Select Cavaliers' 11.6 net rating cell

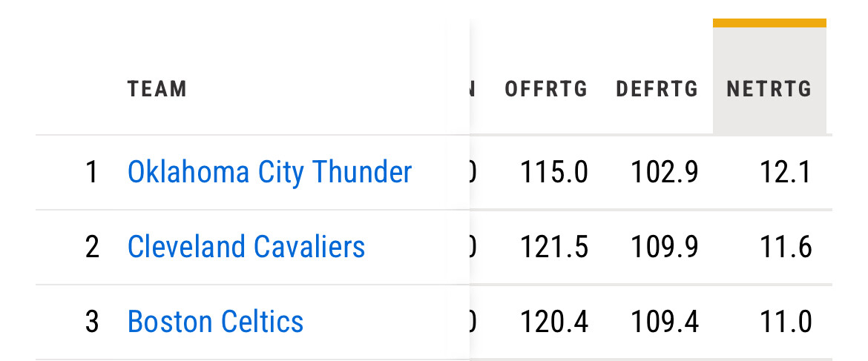786,247
